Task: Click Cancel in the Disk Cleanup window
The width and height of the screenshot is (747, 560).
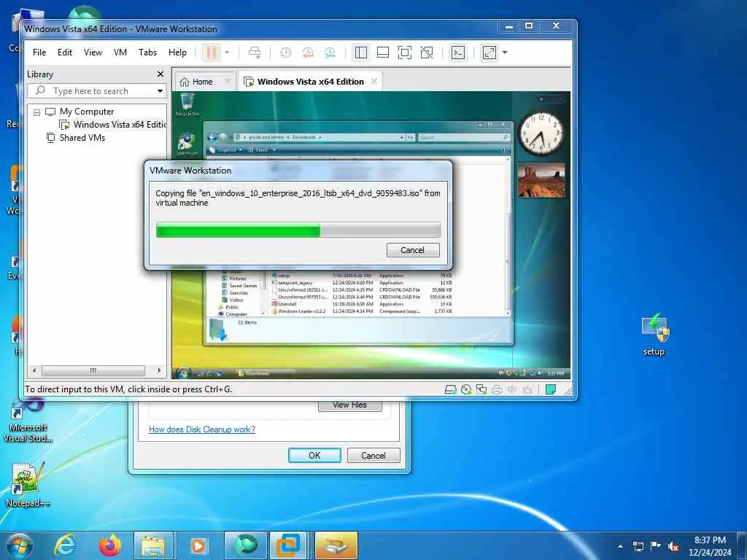Action: [373, 455]
